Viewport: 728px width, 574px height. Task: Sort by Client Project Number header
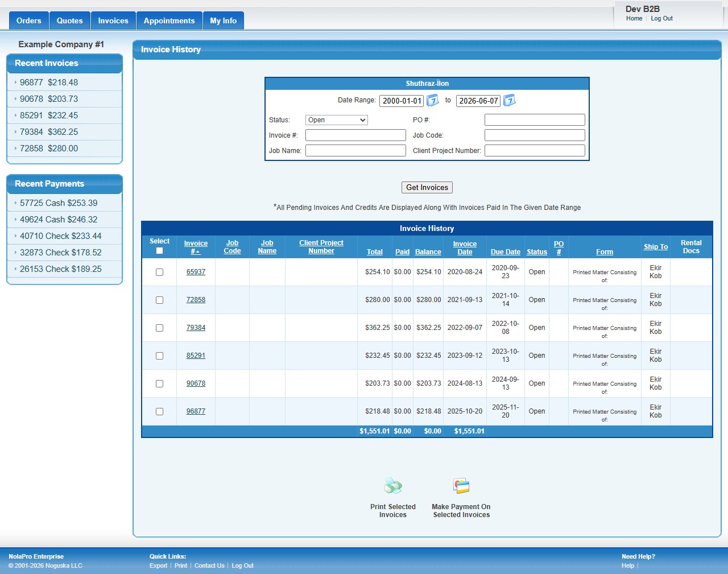tap(321, 247)
